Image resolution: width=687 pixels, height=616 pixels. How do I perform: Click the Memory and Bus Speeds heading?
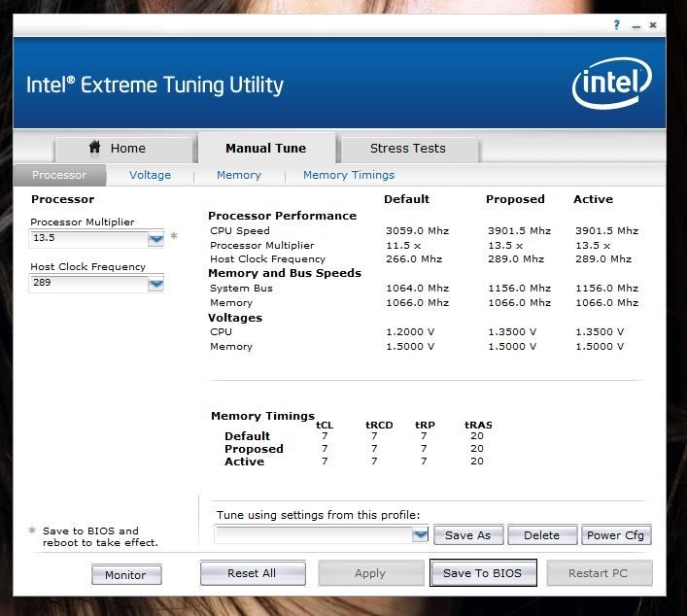tap(285, 273)
